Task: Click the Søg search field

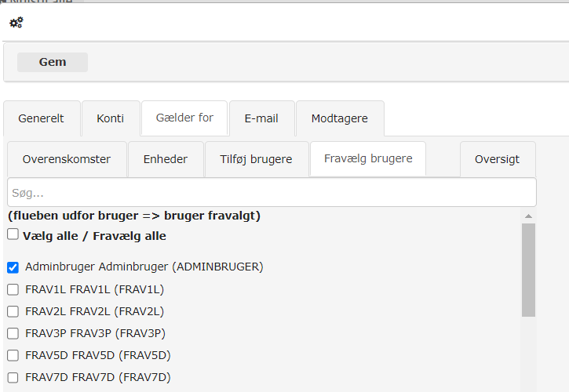Action: tap(272, 192)
